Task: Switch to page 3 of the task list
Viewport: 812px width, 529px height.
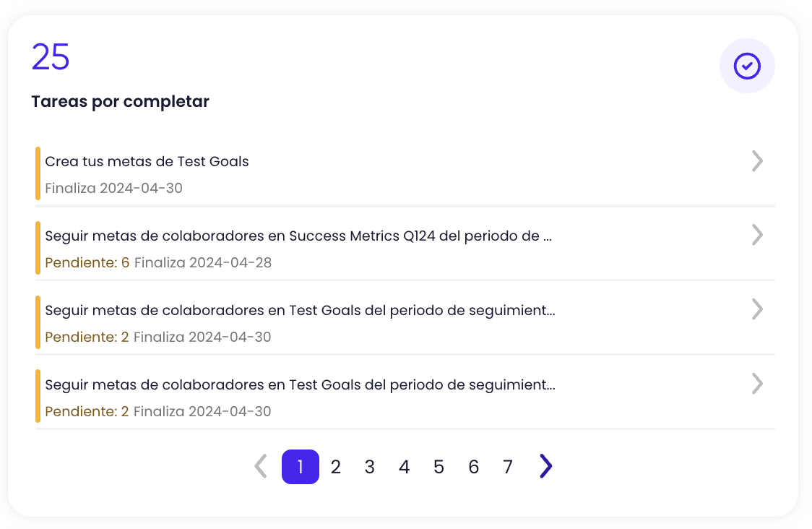Action: (369, 467)
